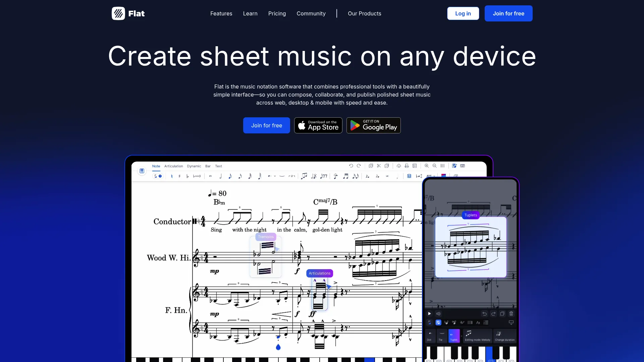Click Get it on Google Play badge
644x362 pixels.
(374, 125)
